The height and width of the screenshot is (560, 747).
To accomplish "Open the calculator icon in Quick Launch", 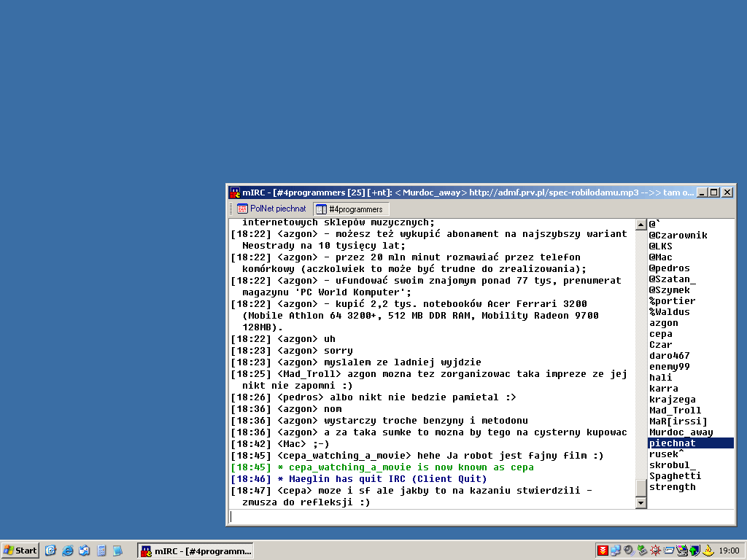I will coord(101,551).
